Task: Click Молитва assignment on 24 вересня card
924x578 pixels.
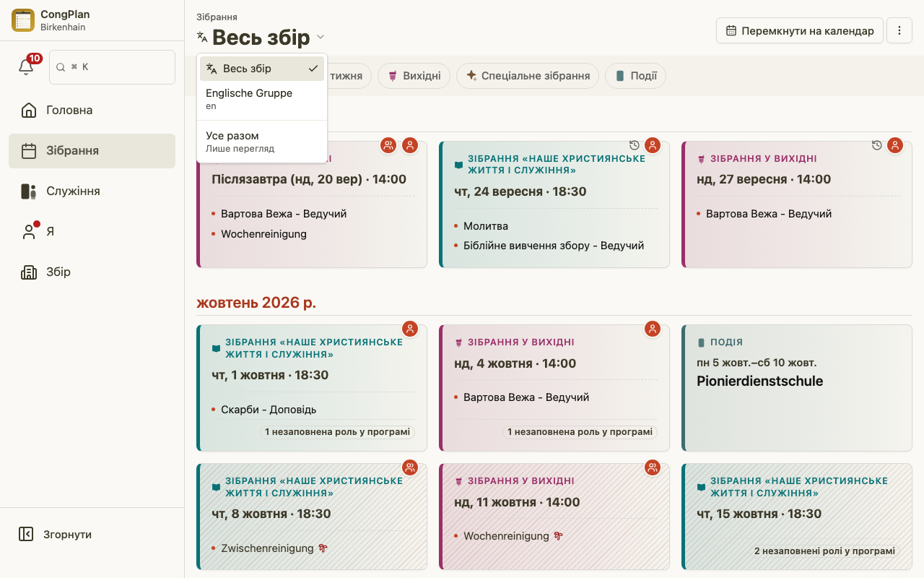Action: (x=486, y=226)
